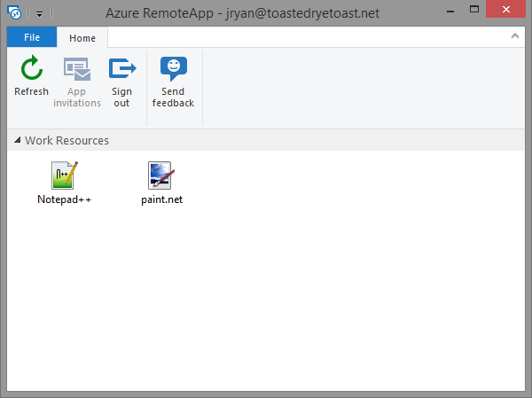
Task: Open the quick access toolbar dropdown
Action: coord(39,14)
